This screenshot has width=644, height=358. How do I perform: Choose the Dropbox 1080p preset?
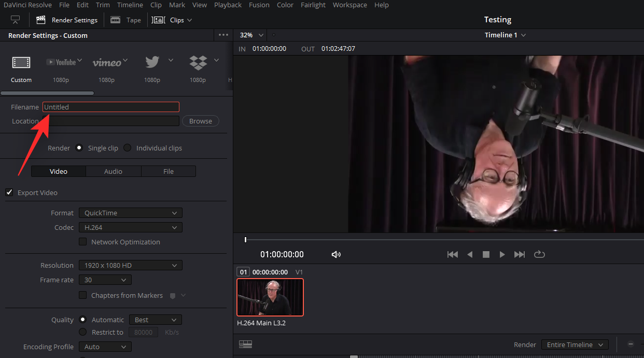(198, 63)
